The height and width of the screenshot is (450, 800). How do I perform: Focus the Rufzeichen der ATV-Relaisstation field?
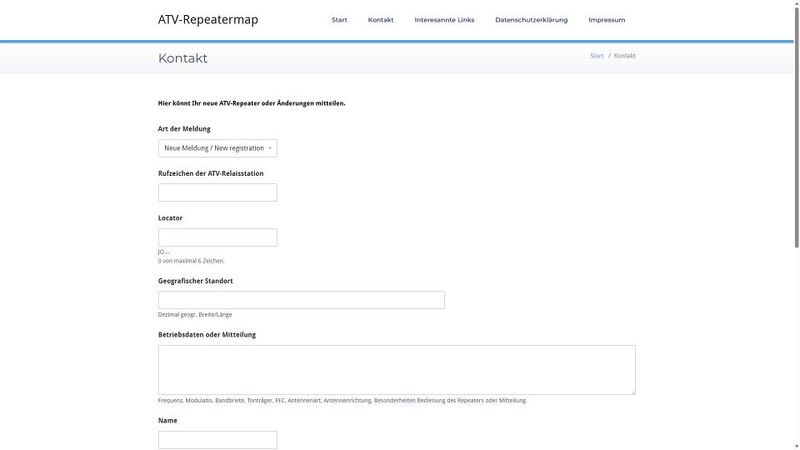point(217,192)
